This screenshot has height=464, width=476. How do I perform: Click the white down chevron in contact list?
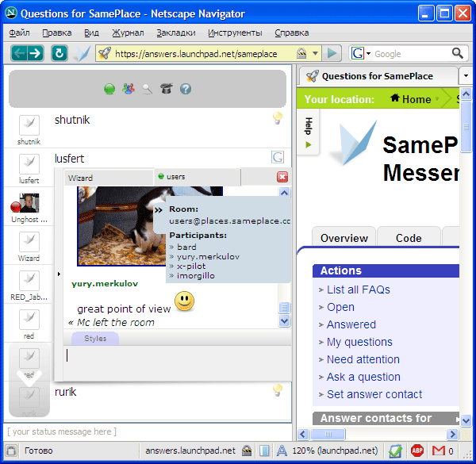[x=29, y=378]
